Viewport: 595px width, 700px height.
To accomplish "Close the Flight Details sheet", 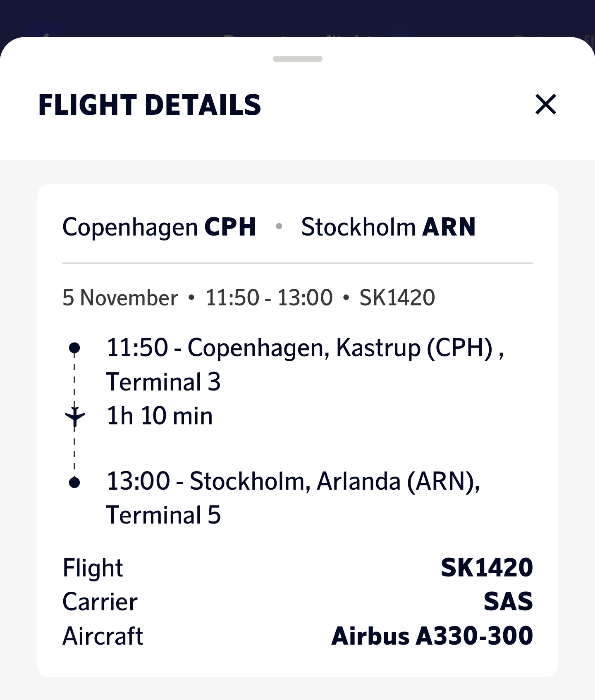I will click(x=545, y=104).
